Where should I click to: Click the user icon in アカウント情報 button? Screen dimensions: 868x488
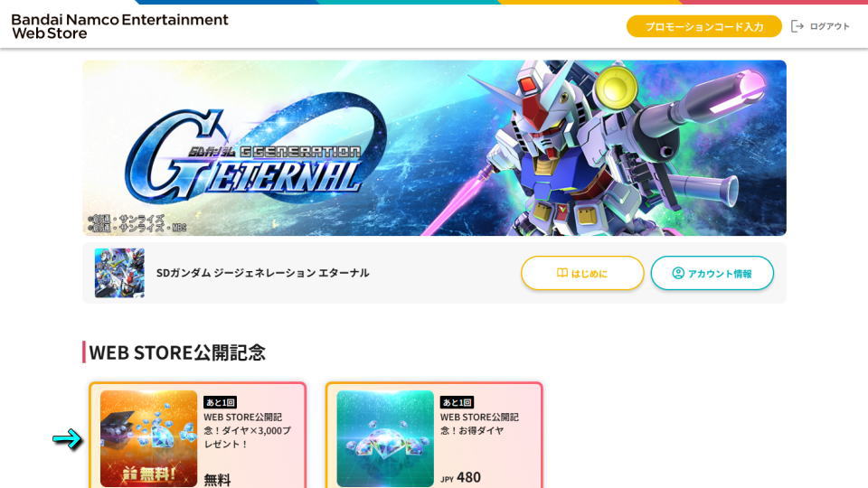pyautogui.click(x=677, y=273)
